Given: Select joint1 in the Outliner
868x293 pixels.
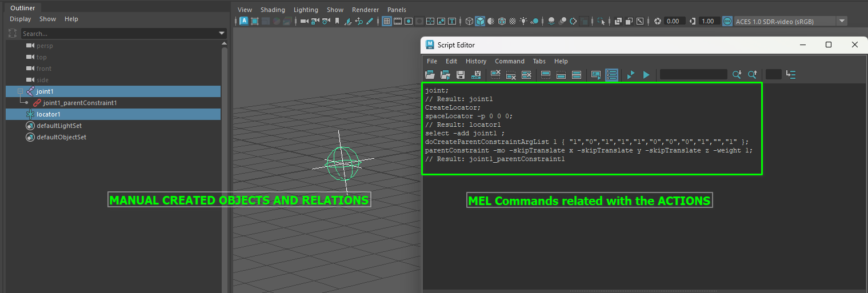Looking at the screenshot, I should point(113,91).
